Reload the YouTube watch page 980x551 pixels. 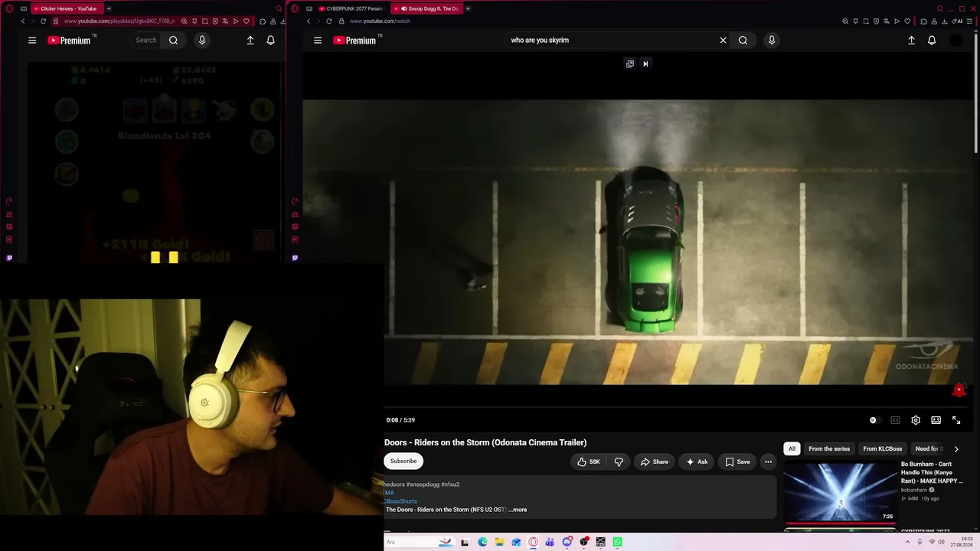click(329, 21)
